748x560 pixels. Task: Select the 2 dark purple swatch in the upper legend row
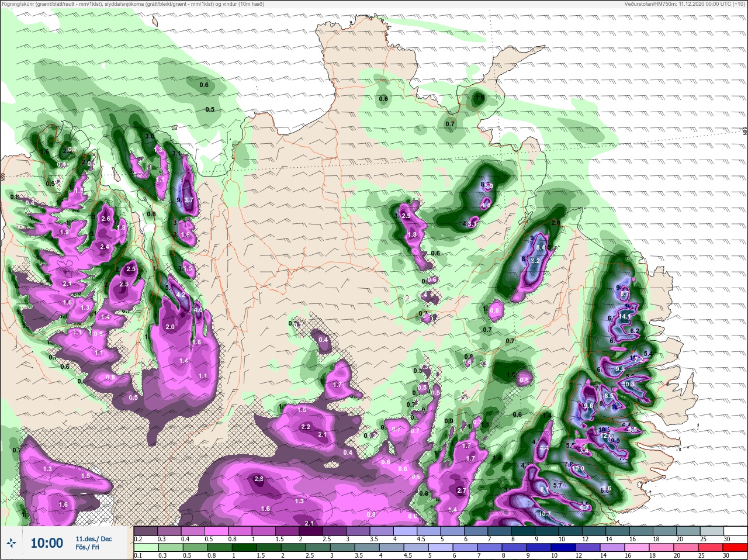point(311,531)
